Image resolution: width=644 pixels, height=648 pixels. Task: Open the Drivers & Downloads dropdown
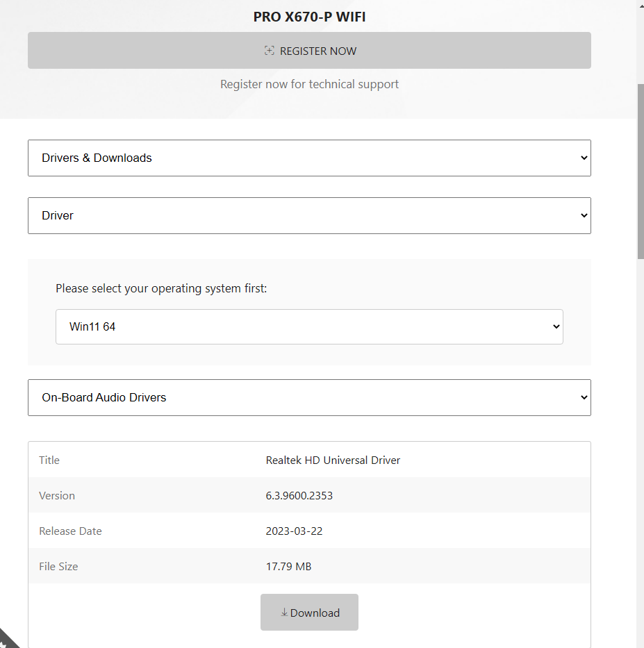click(x=309, y=158)
